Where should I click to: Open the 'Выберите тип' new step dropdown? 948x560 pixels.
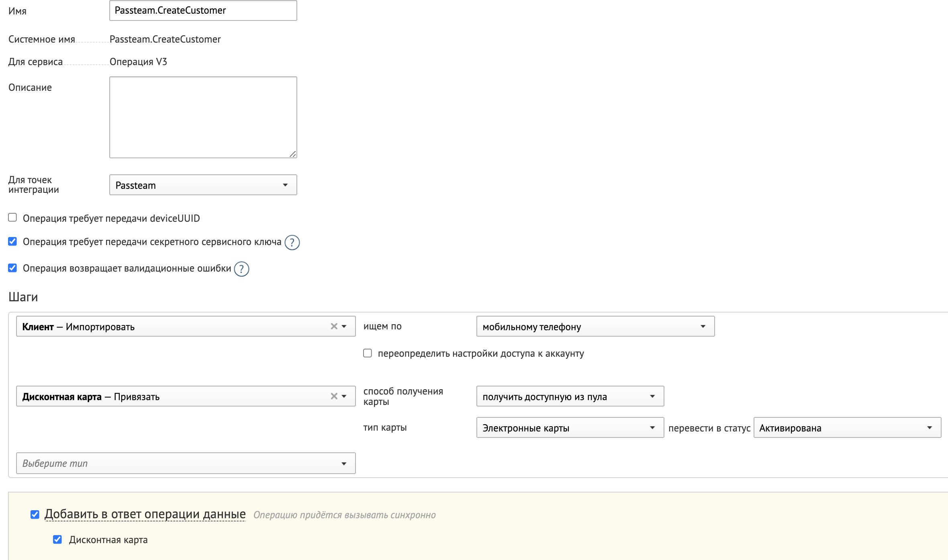click(186, 463)
